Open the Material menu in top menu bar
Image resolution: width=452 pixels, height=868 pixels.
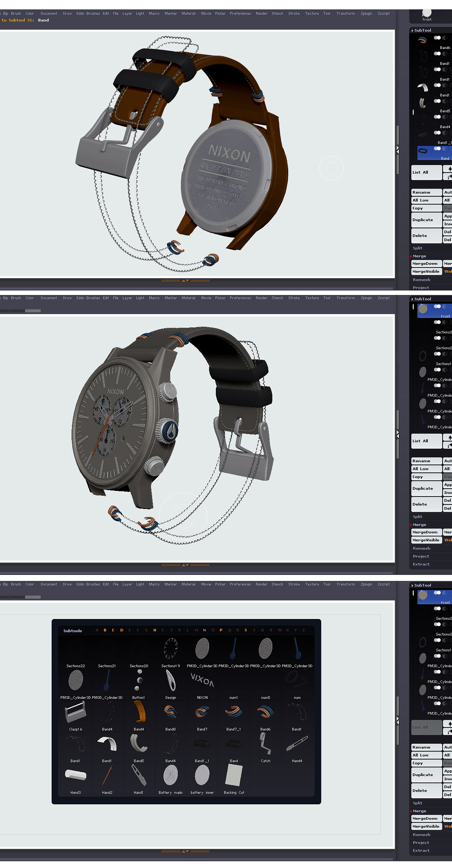pos(188,13)
